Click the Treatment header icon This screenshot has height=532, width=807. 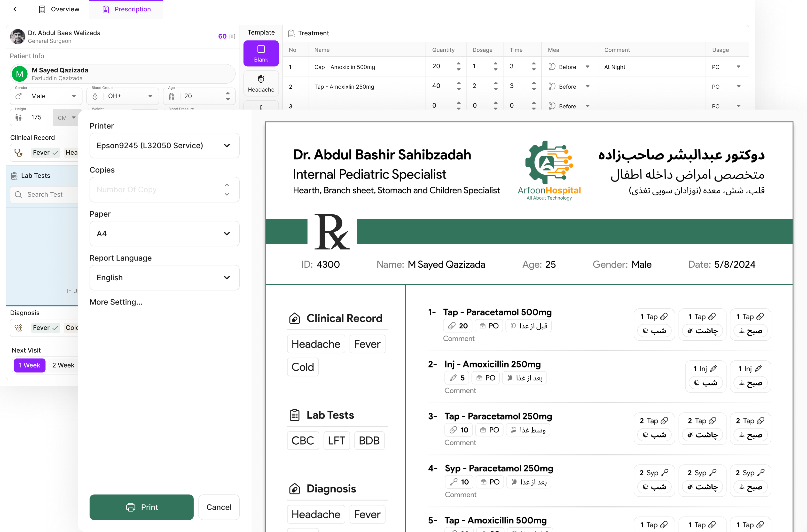pos(291,33)
